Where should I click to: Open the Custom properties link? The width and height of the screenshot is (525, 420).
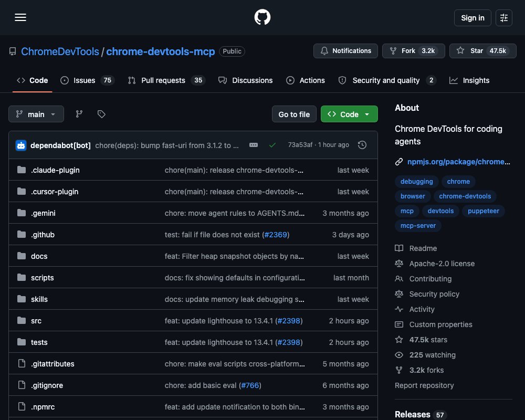click(434, 324)
